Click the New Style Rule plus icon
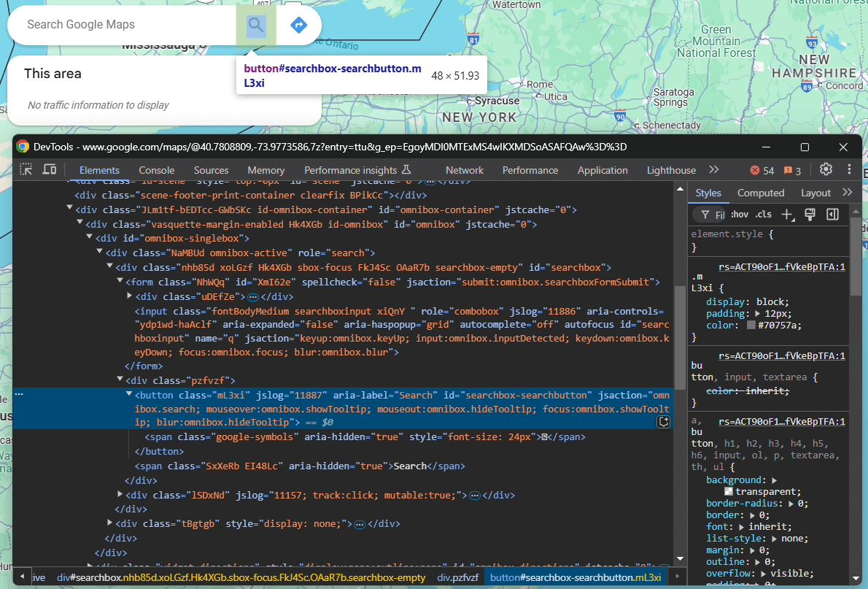The image size is (868, 589). click(787, 215)
